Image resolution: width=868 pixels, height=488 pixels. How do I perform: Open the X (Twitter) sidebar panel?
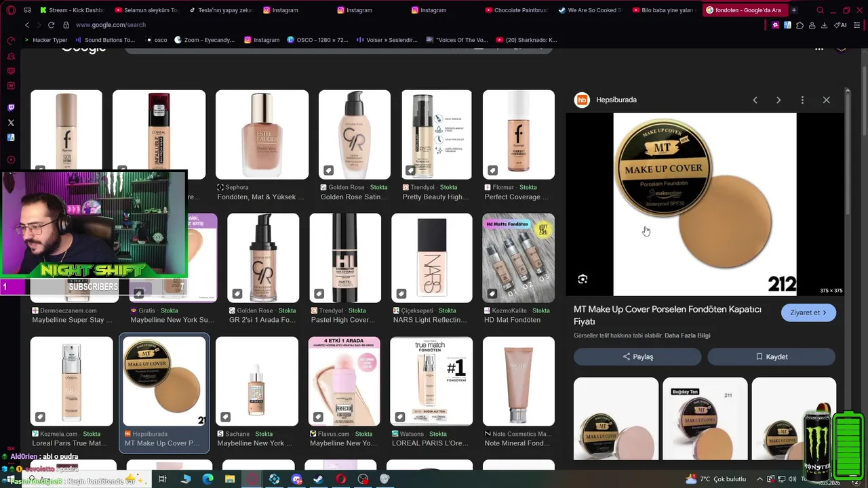pos(11,123)
